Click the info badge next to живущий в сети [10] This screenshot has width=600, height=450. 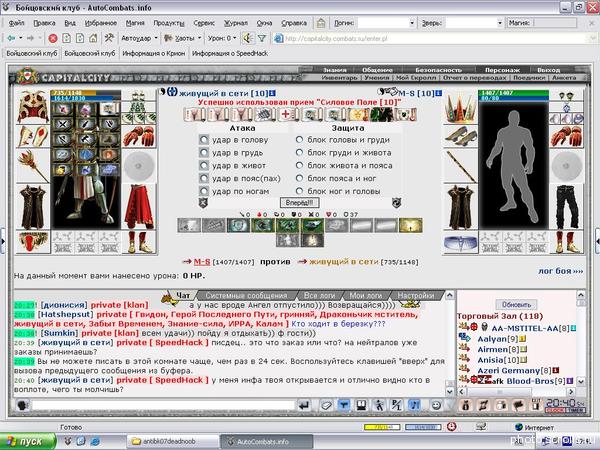pyautogui.click(x=272, y=93)
